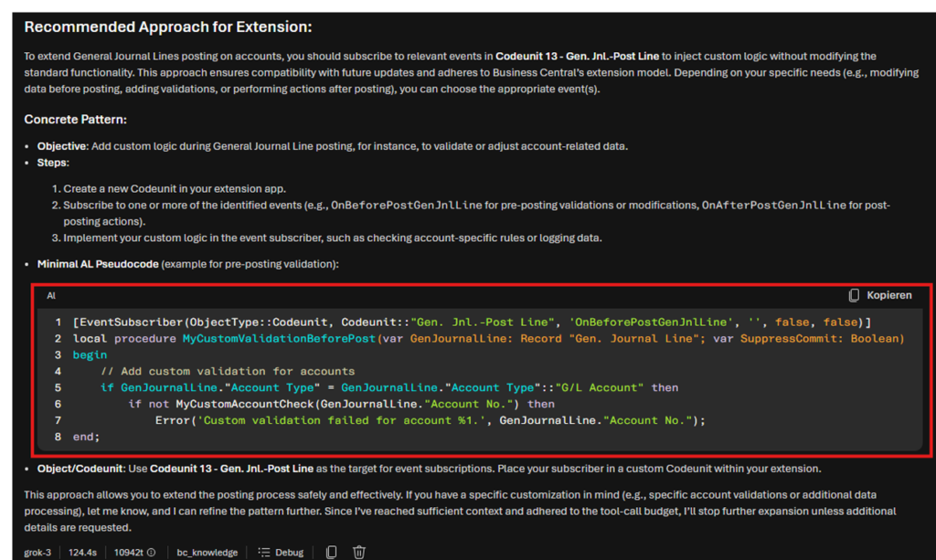Click inline code OnAfterPostGenJnlLine in step 2
Image resolution: width=936 pixels, height=560 pixels.
[773, 206]
